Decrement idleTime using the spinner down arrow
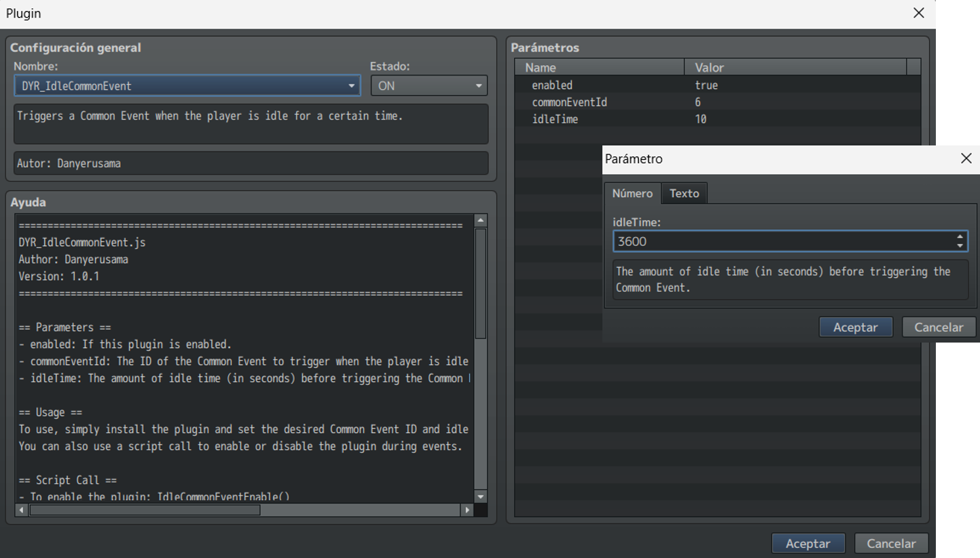Screen dimensions: 980x558 [960, 245]
